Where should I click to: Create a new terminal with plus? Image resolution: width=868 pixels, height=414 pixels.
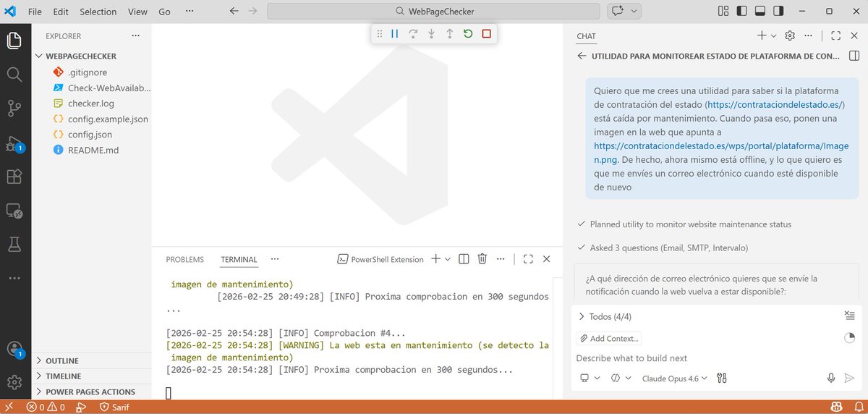(x=435, y=259)
